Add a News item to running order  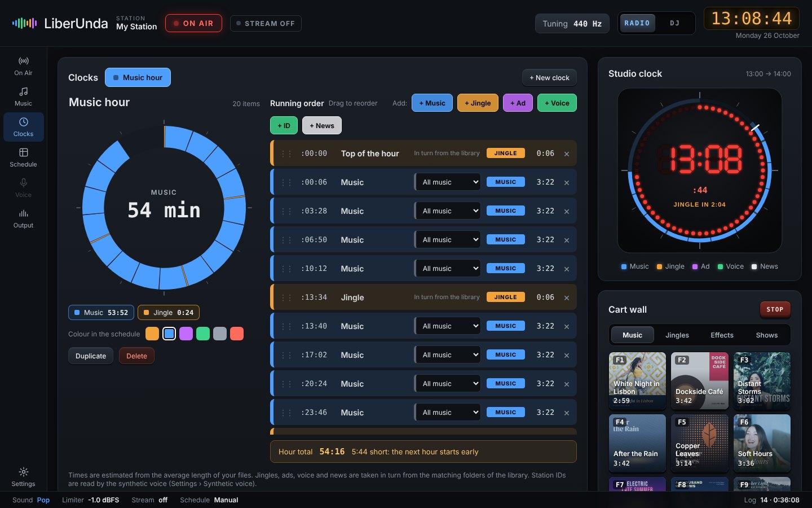coord(322,125)
